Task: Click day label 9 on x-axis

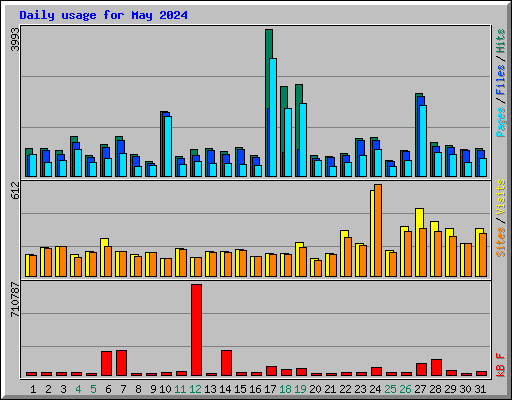Action: tap(153, 389)
